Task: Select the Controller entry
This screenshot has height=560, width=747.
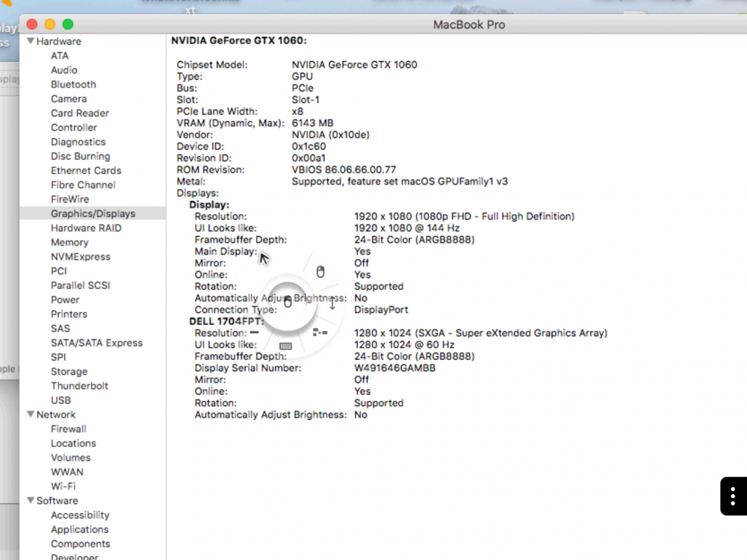Action: click(x=74, y=127)
